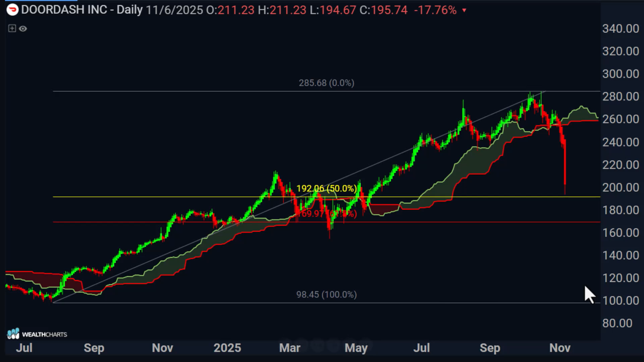Image resolution: width=644 pixels, height=362 pixels.
Task: Click the plus square expand icon
Action: click(x=12, y=28)
